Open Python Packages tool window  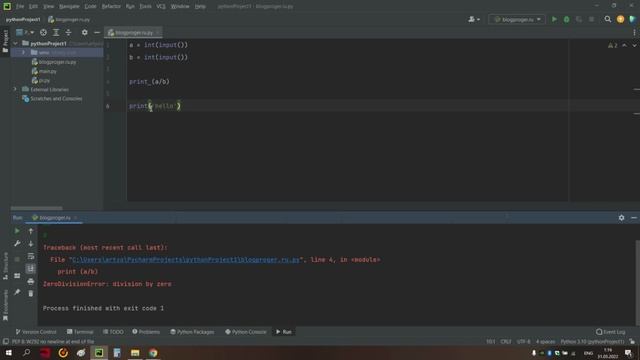[x=192, y=332]
